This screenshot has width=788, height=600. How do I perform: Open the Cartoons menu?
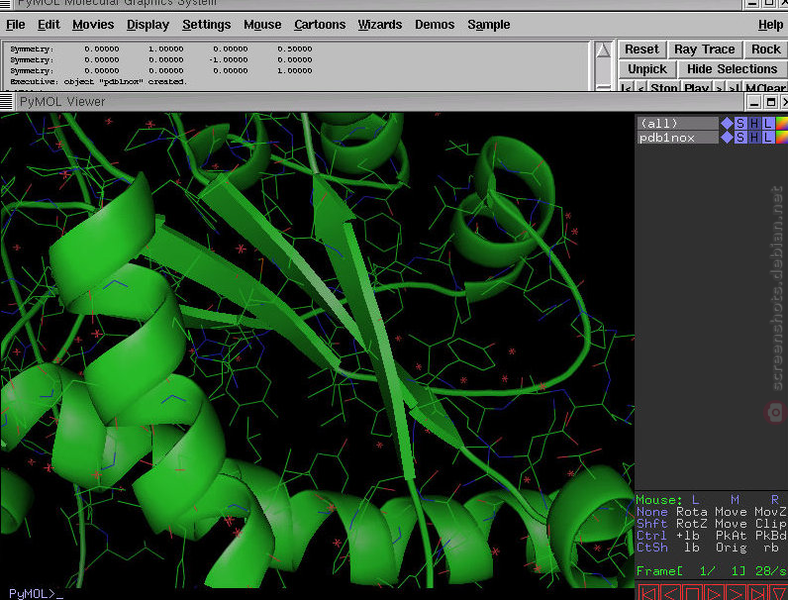(x=320, y=25)
